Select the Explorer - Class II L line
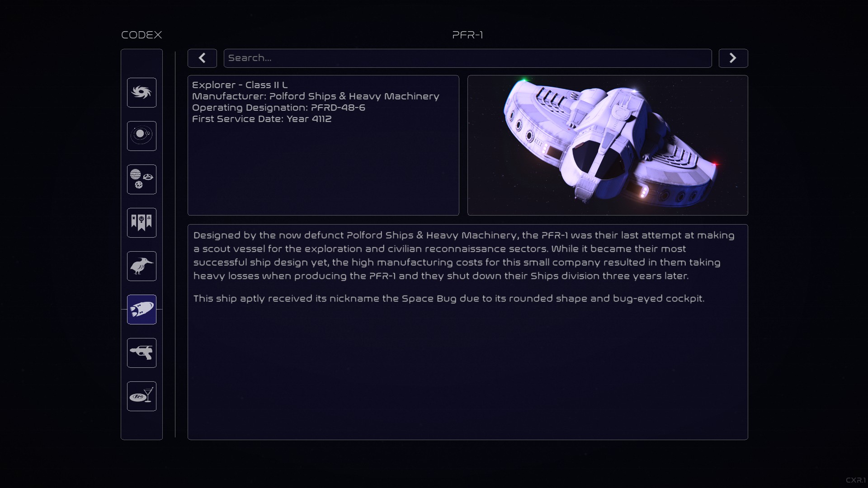 click(x=240, y=85)
